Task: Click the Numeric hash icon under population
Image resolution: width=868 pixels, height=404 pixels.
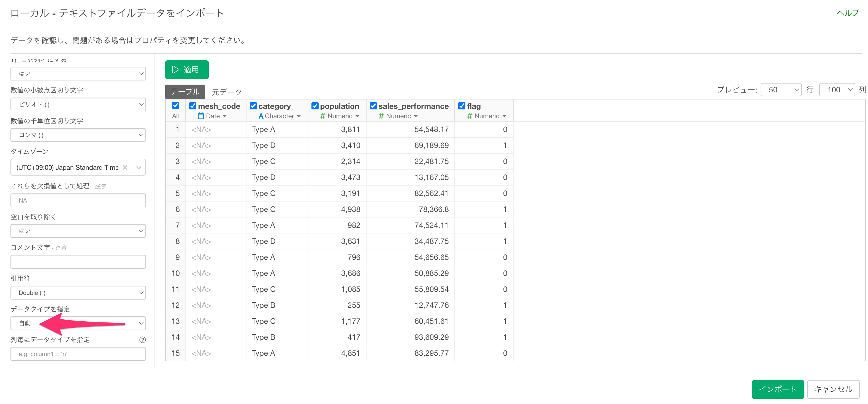Action: (322, 116)
